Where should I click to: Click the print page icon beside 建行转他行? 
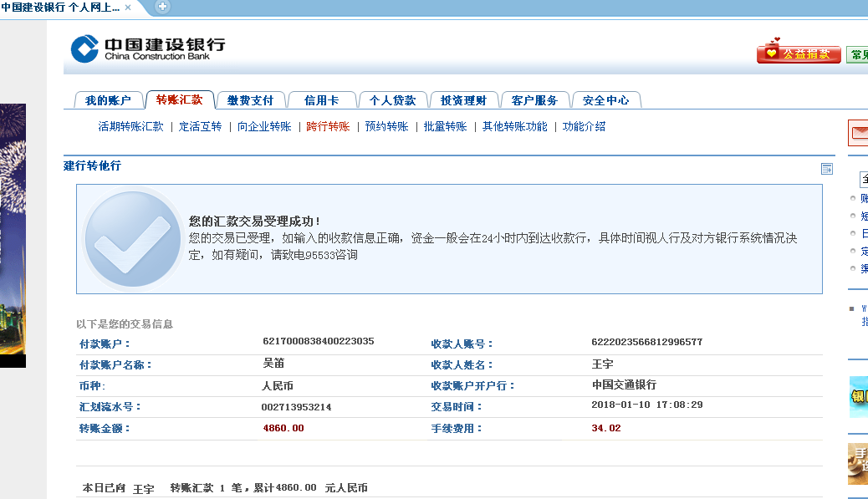(x=828, y=168)
